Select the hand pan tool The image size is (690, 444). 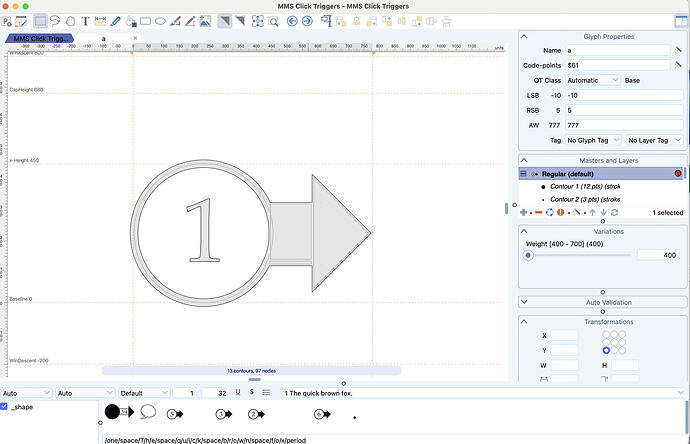click(x=70, y=21)
